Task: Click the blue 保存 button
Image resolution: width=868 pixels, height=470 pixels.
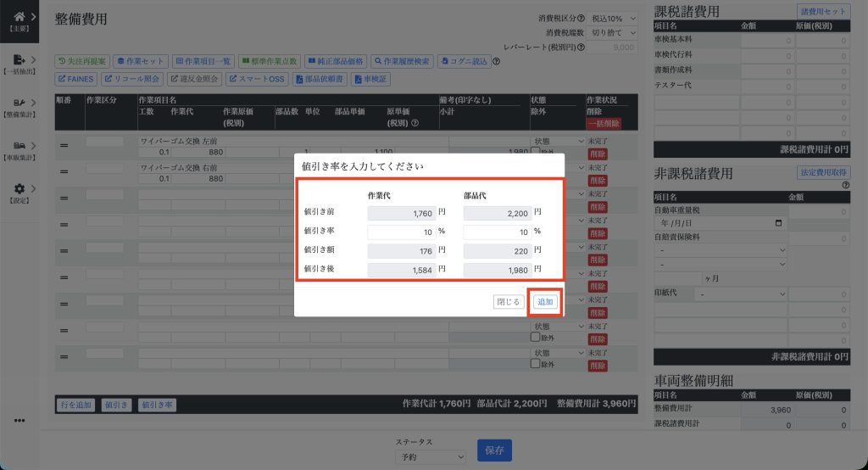Action: 494,450
